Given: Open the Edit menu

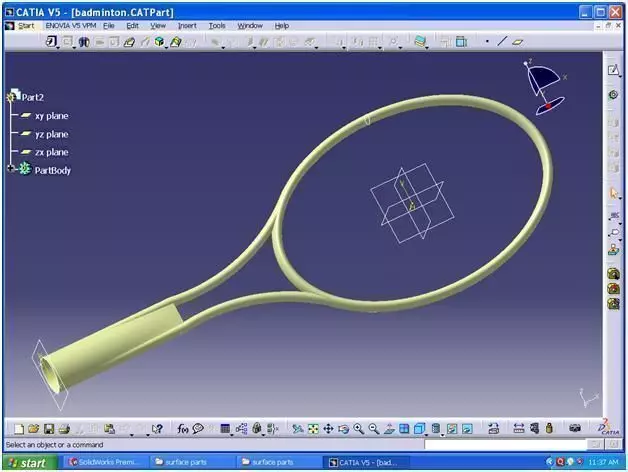Looking at the screenshot, I should tap(132, 26).
